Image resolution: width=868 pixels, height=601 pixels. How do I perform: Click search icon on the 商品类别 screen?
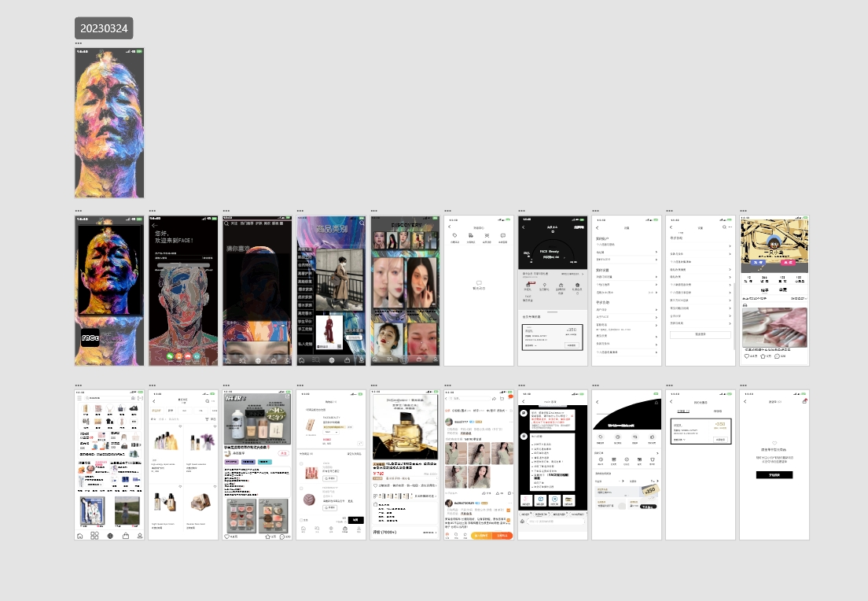pos(362,223)
